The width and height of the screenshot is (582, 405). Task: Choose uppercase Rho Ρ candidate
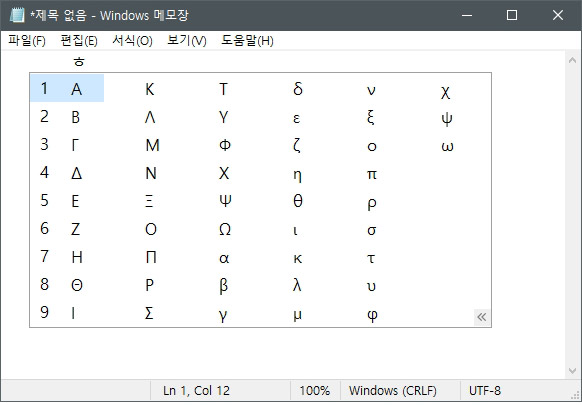(149, 285)
